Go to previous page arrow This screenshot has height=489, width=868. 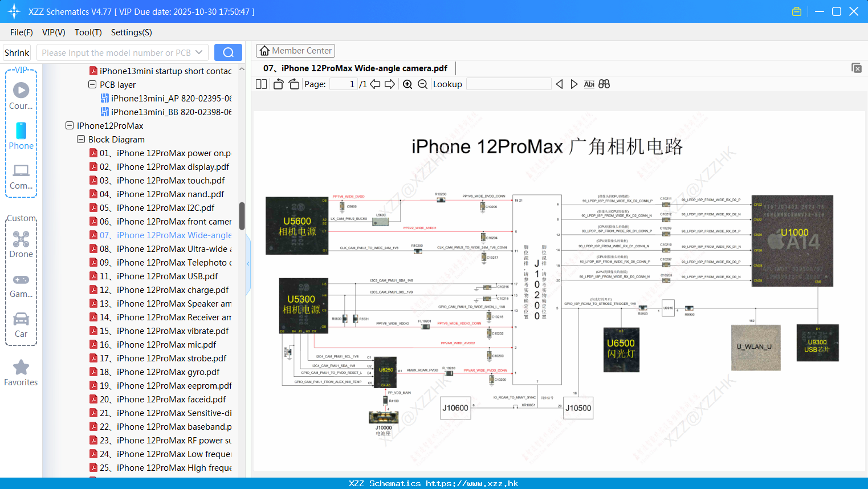coord(375,84)
